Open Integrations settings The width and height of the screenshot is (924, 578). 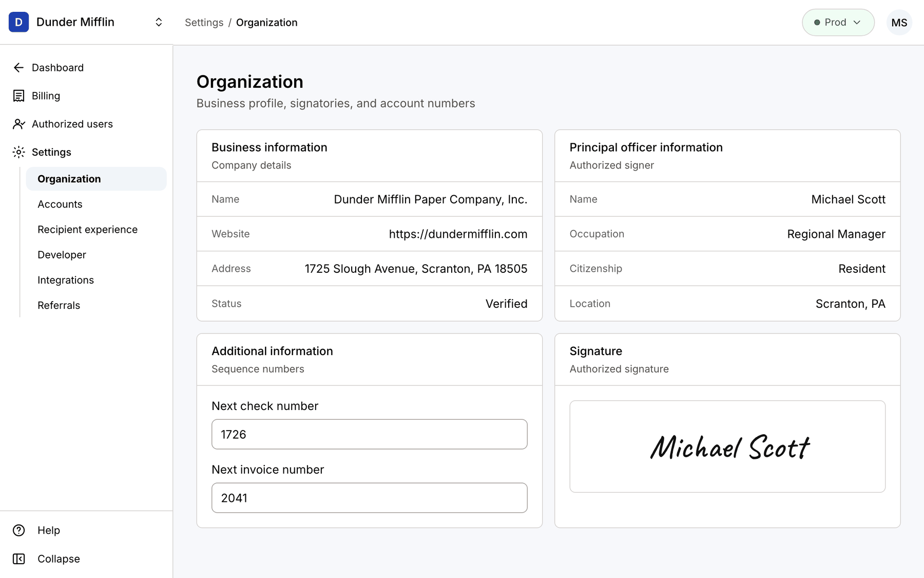(66, 280)
